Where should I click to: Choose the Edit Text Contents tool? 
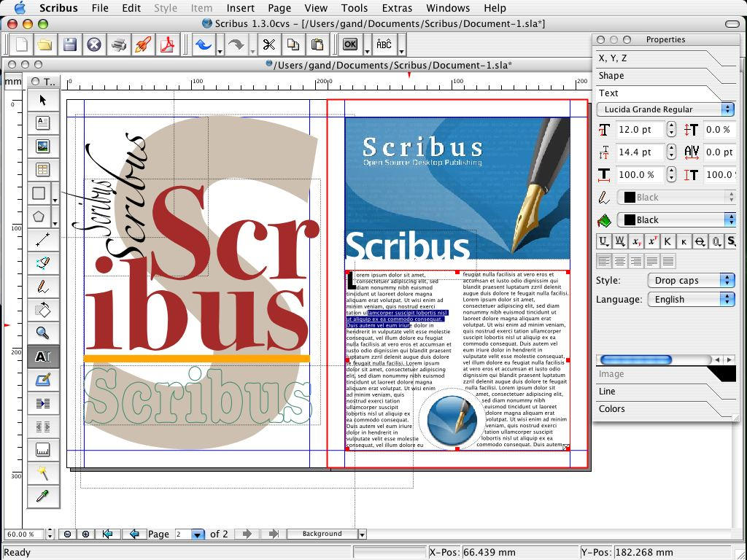(43, 357)
